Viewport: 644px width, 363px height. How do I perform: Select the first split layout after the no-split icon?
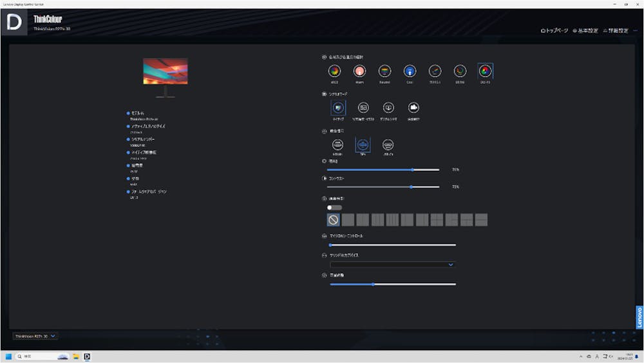click(348, 220)
